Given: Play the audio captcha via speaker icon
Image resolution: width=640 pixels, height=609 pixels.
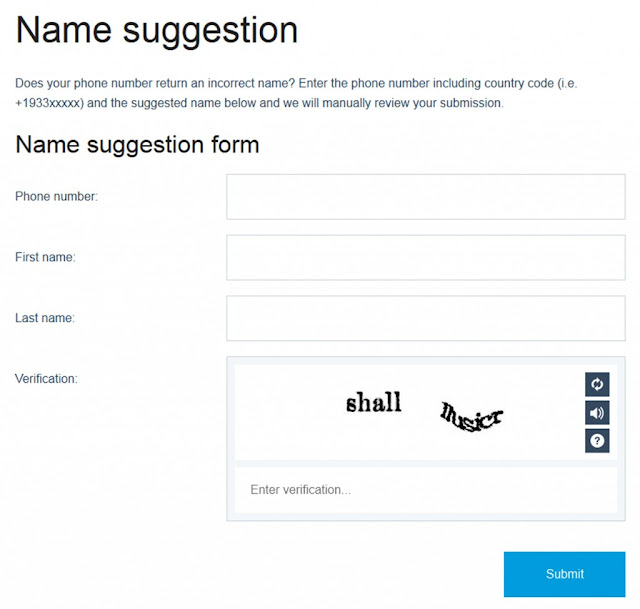Looking at the screenshot, I should point(597,413).
